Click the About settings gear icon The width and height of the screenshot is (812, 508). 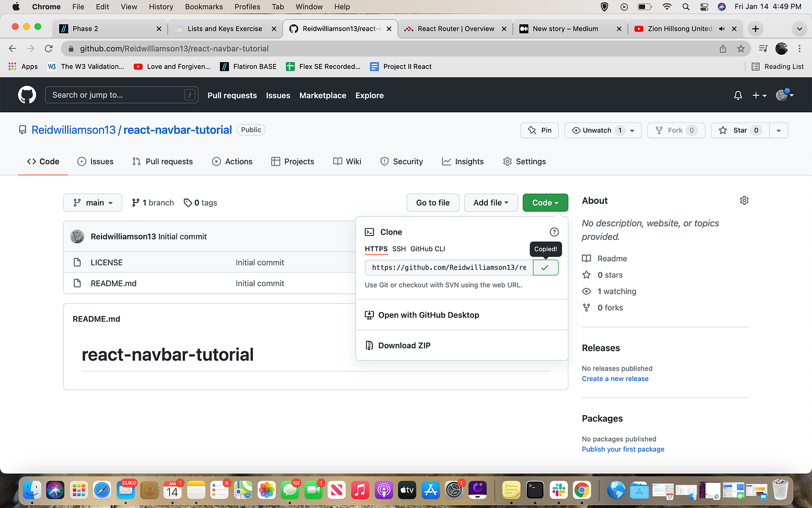(744, 200)
